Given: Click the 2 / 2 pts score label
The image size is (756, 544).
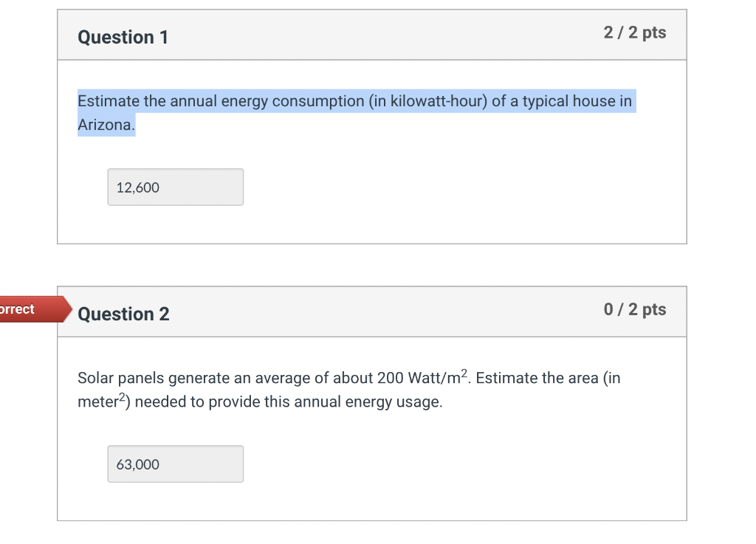Looking at the screenshot, I should point(634,32).
